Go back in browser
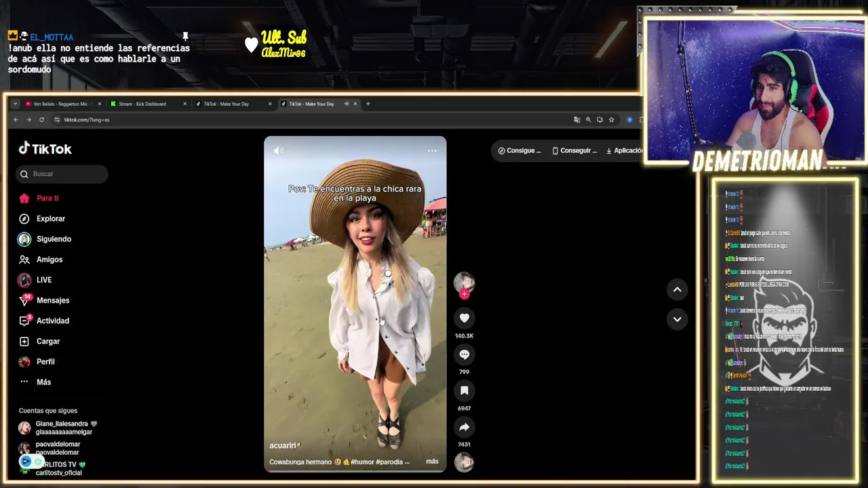This screenshot has width=868, height=488. pyautogui.click(x=16, y=119)
